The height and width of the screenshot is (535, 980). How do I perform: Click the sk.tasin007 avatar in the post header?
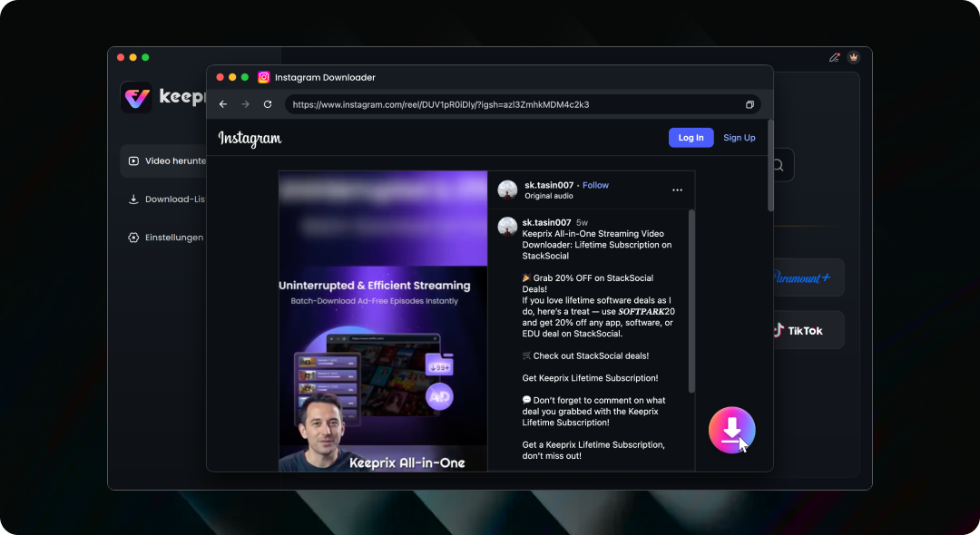click(507, 190)
